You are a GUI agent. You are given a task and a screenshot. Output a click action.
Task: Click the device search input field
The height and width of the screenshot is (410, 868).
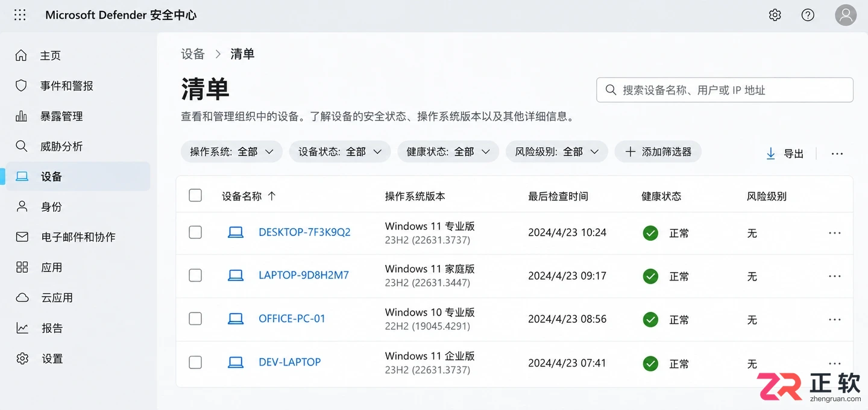click(725, 90)
